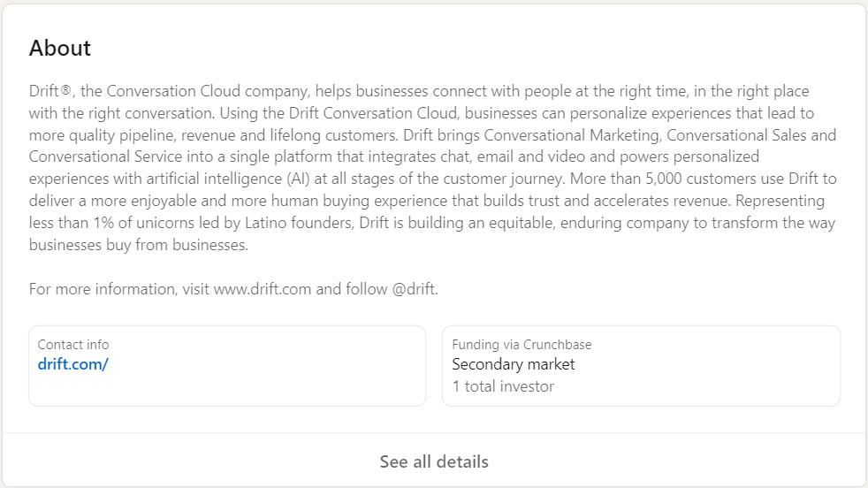Click the About section heading

click(x=60, y=48)
